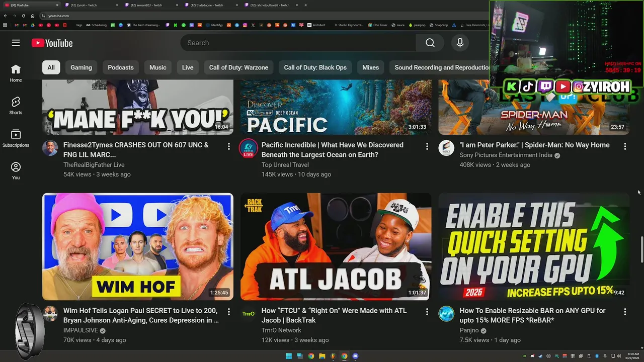Viewport: 644px width, 362px height.
Task: Select the All filter chip
Action: pos(51,67)
